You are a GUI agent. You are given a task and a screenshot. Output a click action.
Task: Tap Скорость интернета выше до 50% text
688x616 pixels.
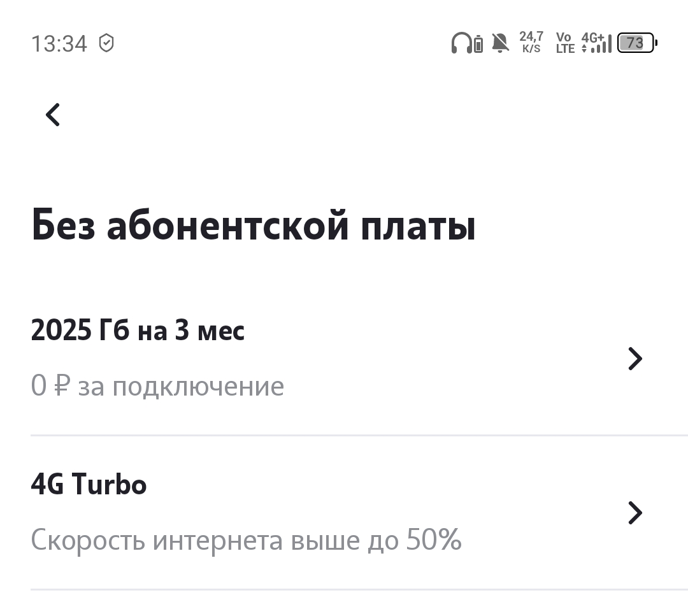tap(246, 540)
